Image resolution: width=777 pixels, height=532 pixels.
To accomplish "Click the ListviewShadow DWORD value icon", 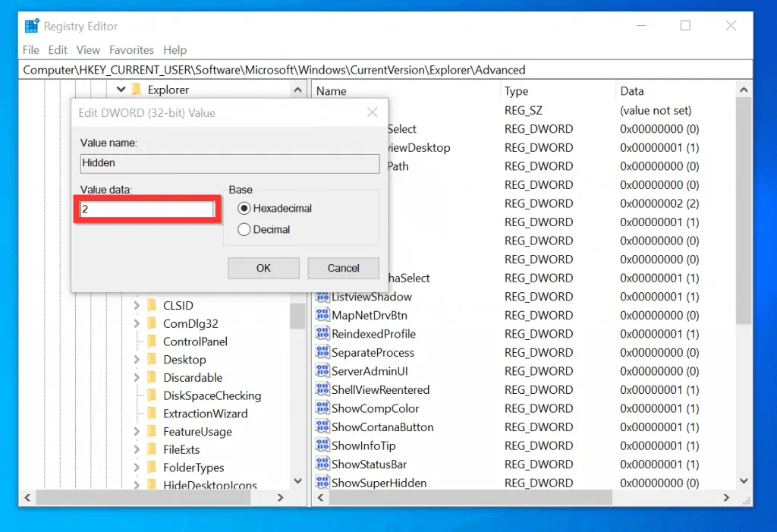I will tap(322, 297).
